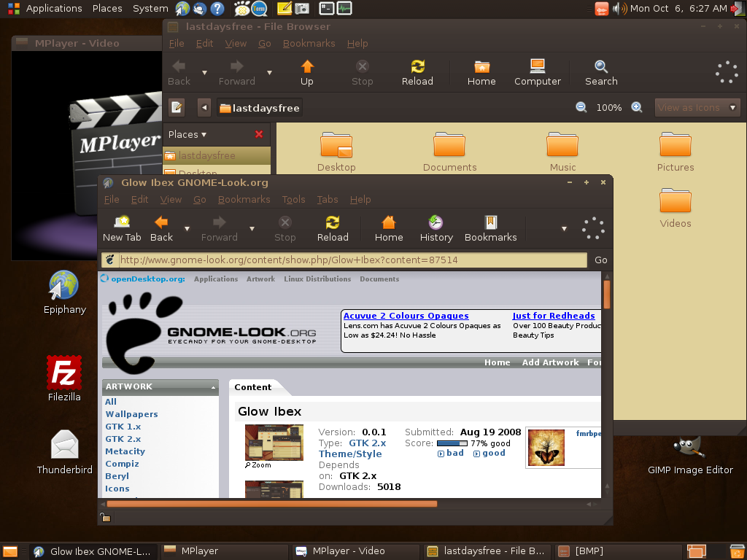Viewport: 747px width, 560px height.
Task: Open the Documents folder in File Browser
Action: tap(449, 152)
